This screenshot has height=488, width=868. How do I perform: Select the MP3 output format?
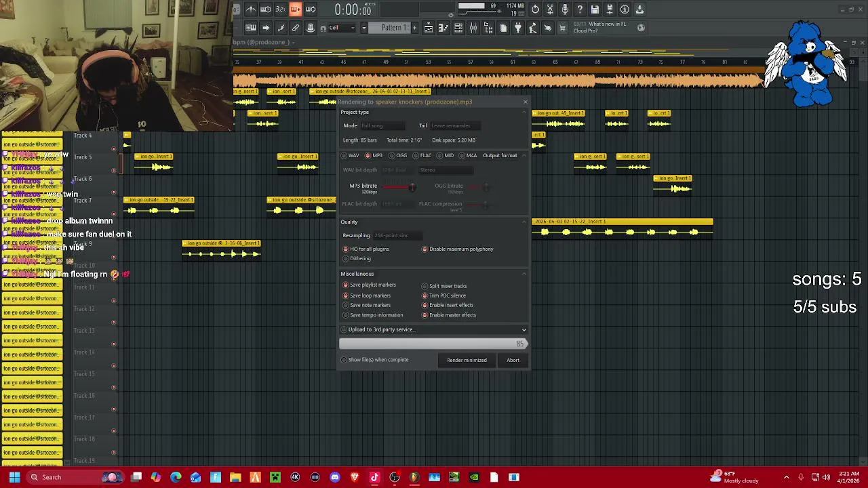tap(374, 155)
